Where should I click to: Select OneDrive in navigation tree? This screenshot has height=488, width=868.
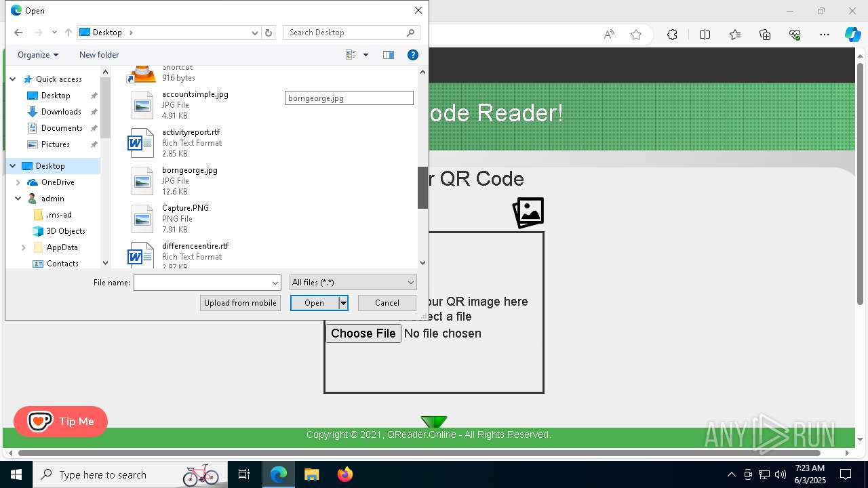tap(58, 182)
